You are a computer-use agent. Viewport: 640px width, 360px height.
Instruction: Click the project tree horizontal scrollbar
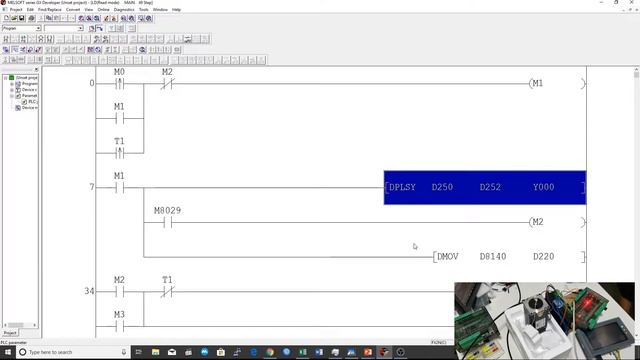(x=20, y=325)
